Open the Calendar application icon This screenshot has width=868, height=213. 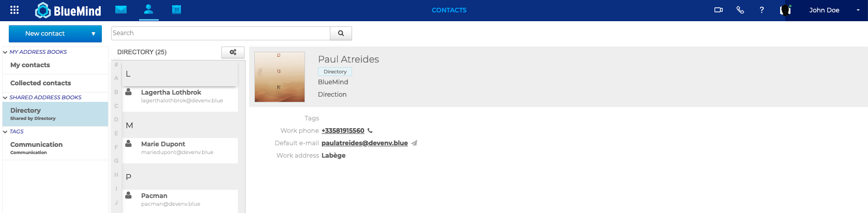(176, 9)
